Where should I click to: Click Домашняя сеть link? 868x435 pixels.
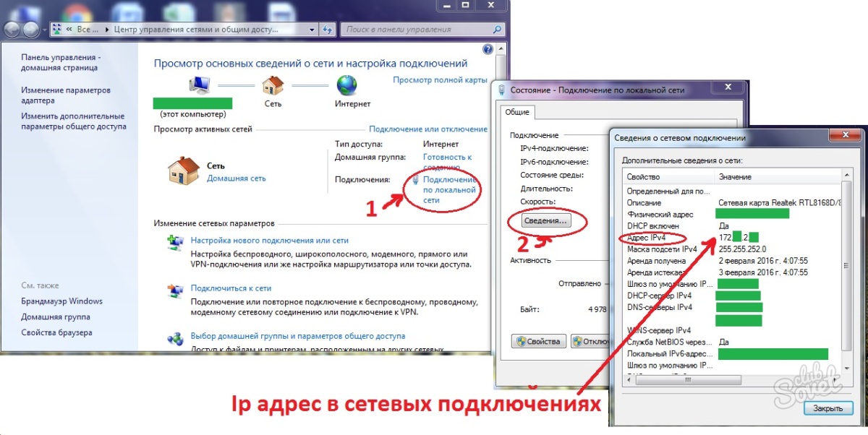pyautogui.click(x=236, y=178)
